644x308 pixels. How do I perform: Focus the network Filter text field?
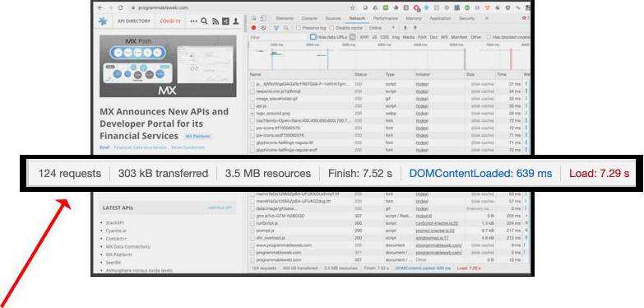(280, 37)
